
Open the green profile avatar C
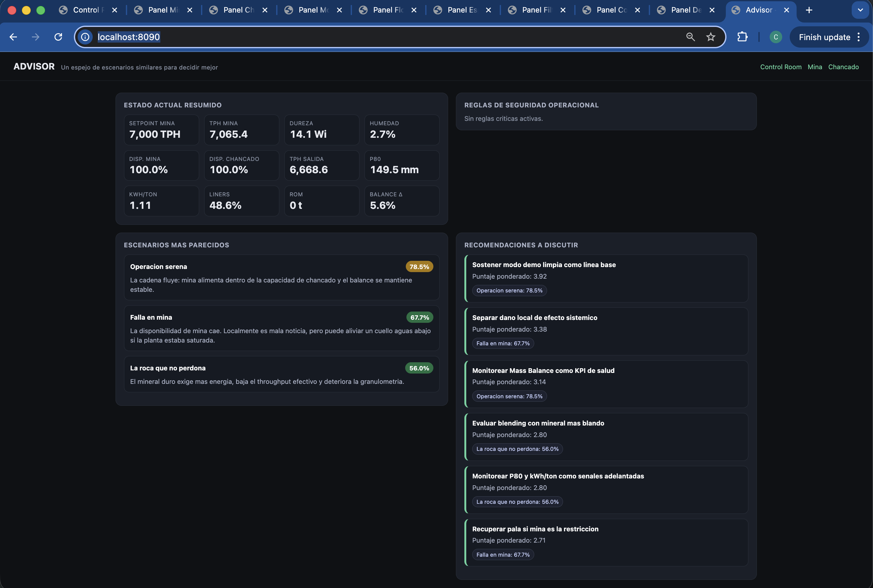[776, 37]
